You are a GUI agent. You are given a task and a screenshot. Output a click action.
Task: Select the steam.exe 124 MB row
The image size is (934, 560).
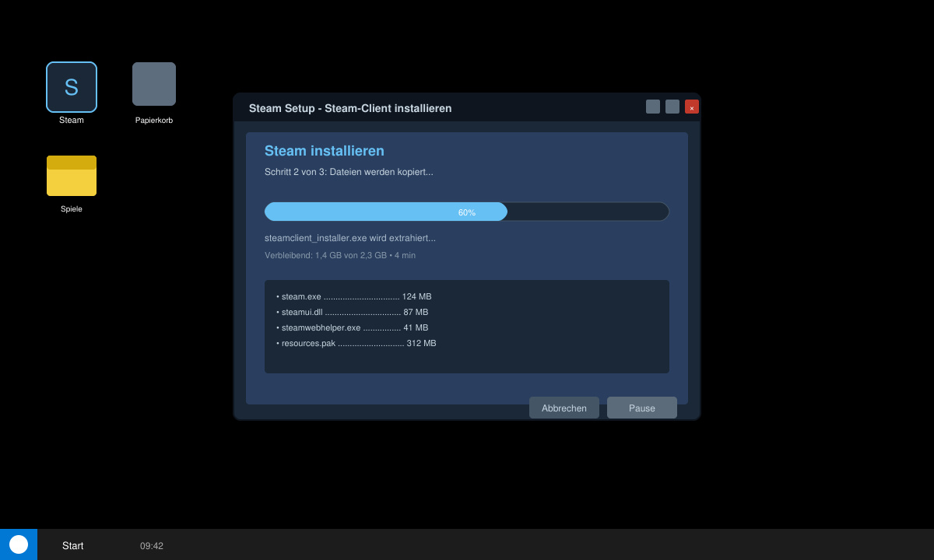coord(354,296)
